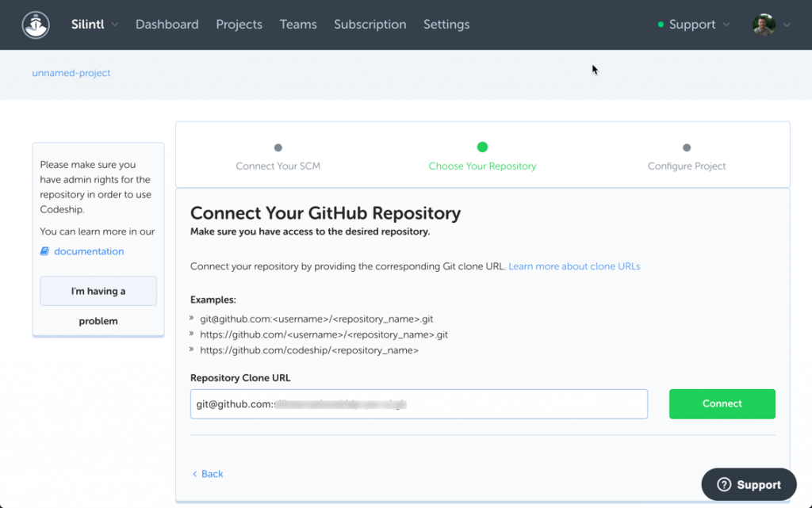Click the green Support status dot

point(661,25)
